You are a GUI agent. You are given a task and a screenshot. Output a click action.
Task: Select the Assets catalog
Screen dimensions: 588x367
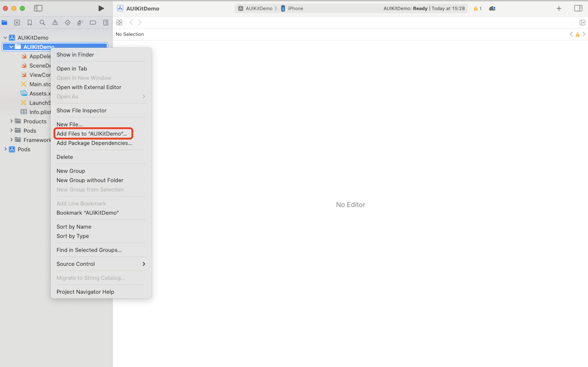point(36,93)
